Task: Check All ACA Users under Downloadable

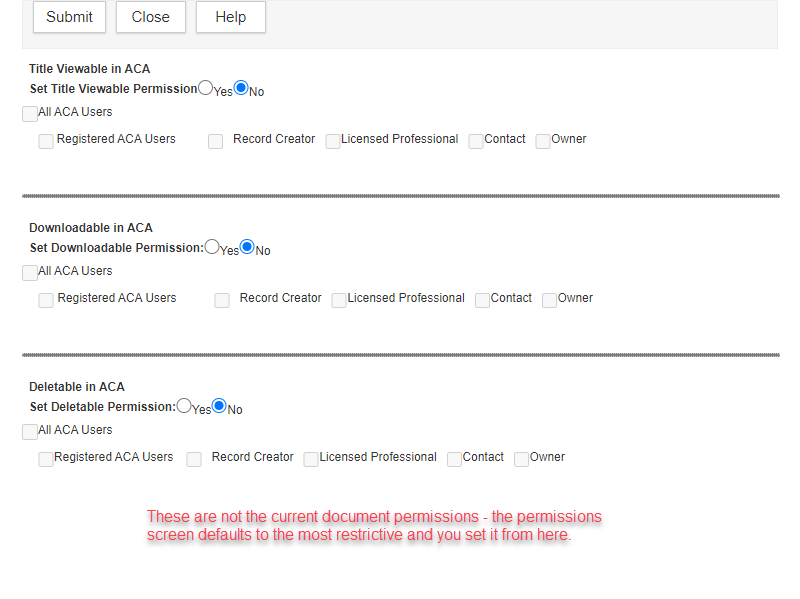Action: point(30,273)
